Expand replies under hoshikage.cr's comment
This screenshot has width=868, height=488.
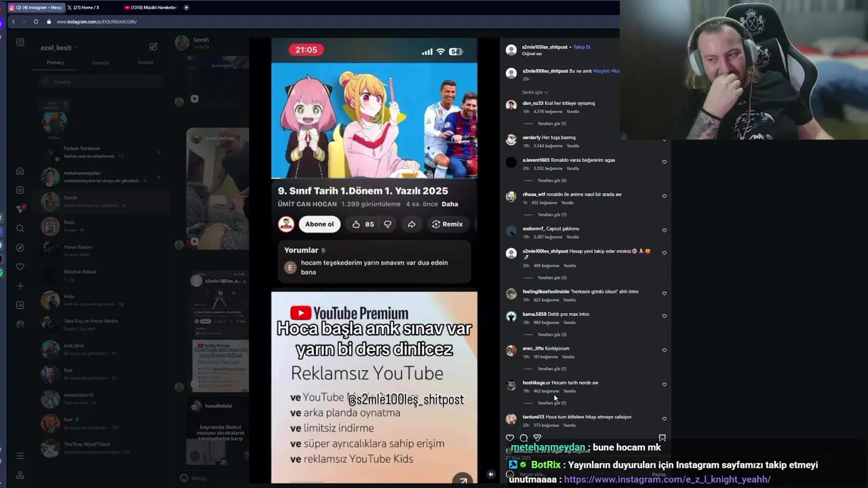(x=551, y=403)
